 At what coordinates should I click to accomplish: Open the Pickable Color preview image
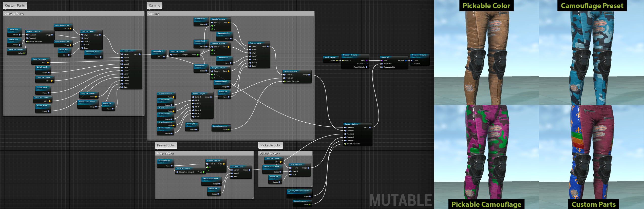click(486, 52)
